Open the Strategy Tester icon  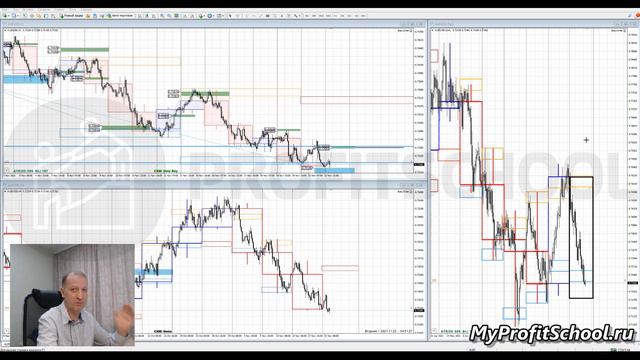pos(53,16)
